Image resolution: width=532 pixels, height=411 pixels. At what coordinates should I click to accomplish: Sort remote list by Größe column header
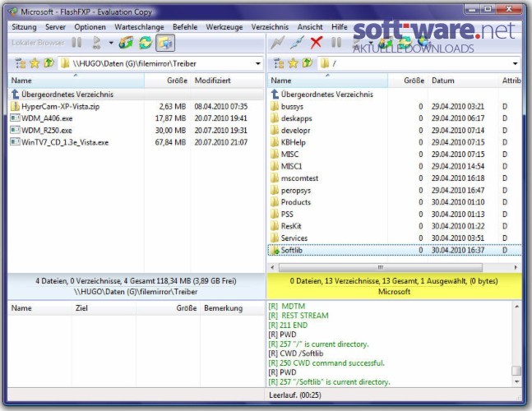408,81
